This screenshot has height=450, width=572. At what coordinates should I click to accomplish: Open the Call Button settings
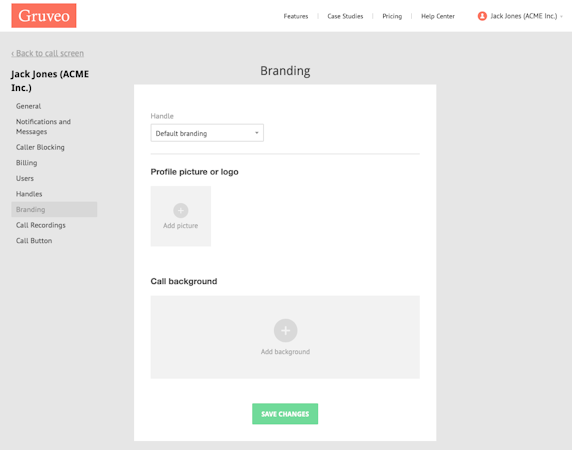34,241
